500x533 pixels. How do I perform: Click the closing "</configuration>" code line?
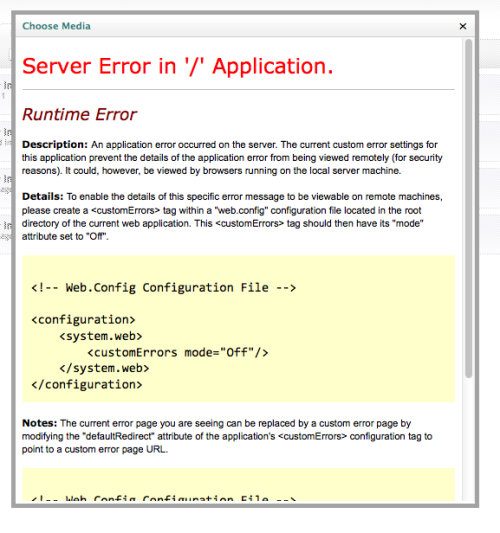[87, 385]
